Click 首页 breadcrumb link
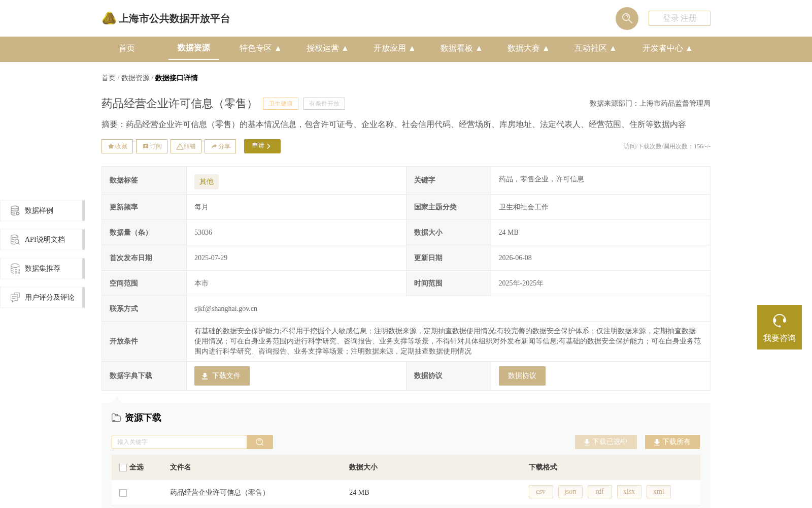 pyautogui.click(x=109, y=78)
